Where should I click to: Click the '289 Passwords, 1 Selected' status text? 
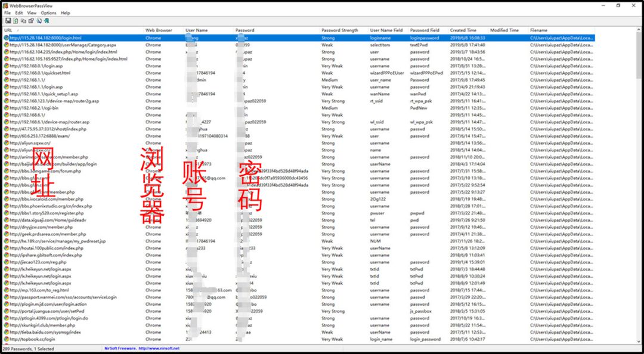29,348
